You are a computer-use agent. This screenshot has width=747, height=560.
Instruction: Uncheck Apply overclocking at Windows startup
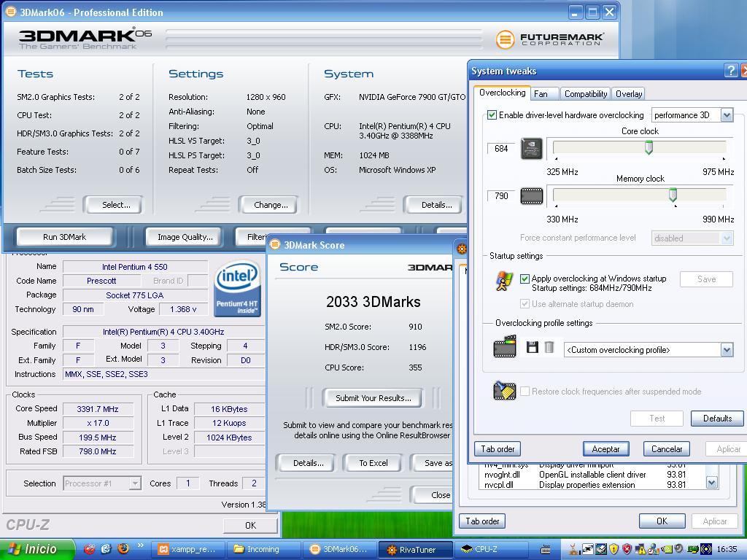point(525,279)
